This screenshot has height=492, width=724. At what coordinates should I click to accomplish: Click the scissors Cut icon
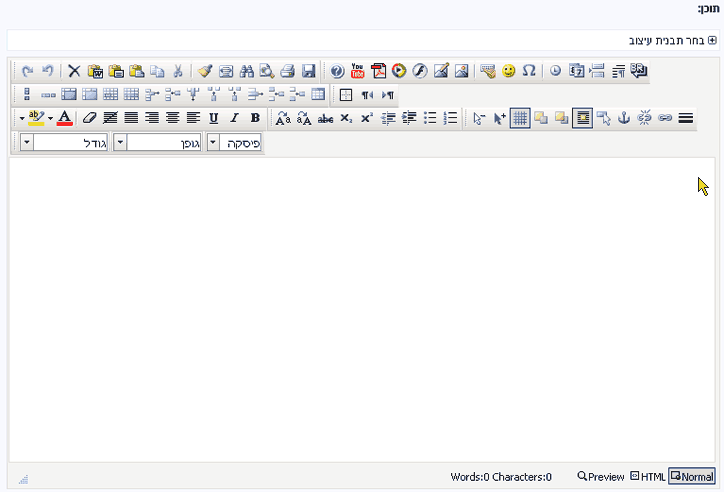pos(178,71)
